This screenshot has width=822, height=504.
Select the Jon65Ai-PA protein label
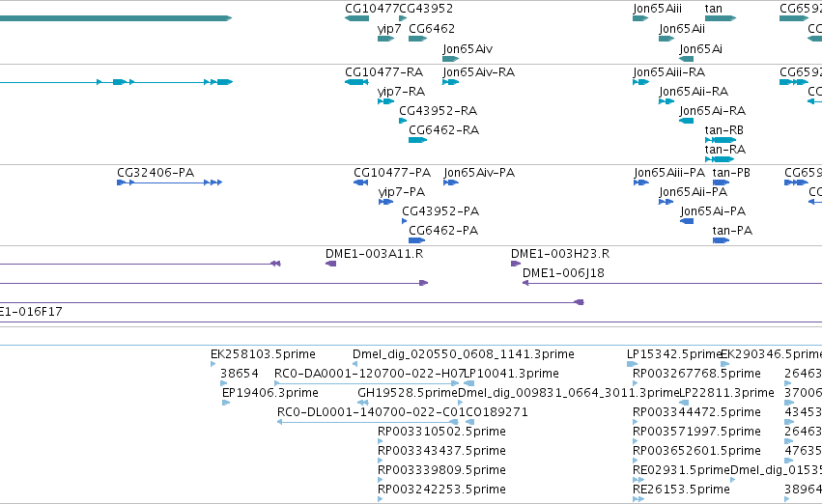713,211
